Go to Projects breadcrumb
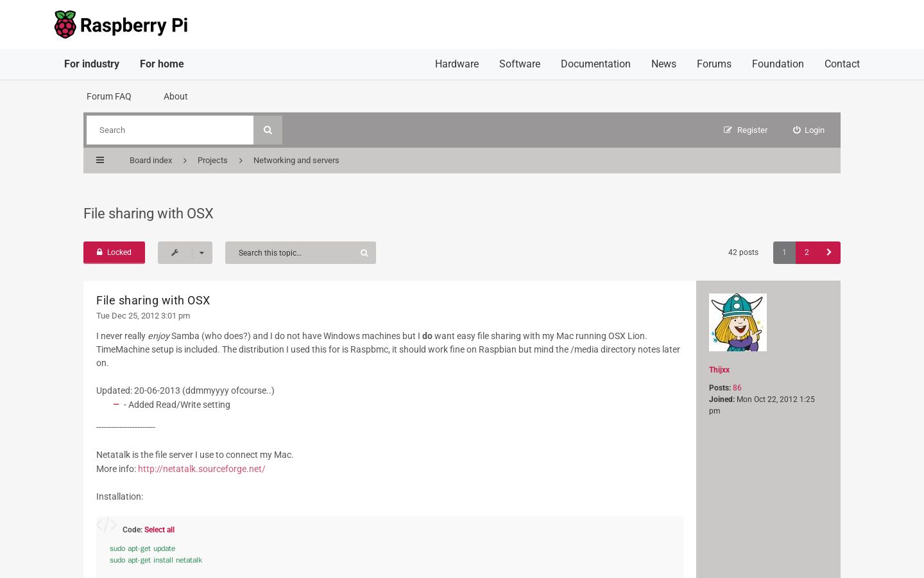 [x=212, y=161]
